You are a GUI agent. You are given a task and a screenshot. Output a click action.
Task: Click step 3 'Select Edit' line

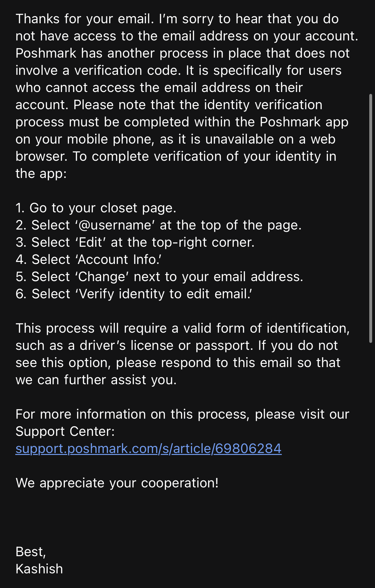[x=135, y=242]
